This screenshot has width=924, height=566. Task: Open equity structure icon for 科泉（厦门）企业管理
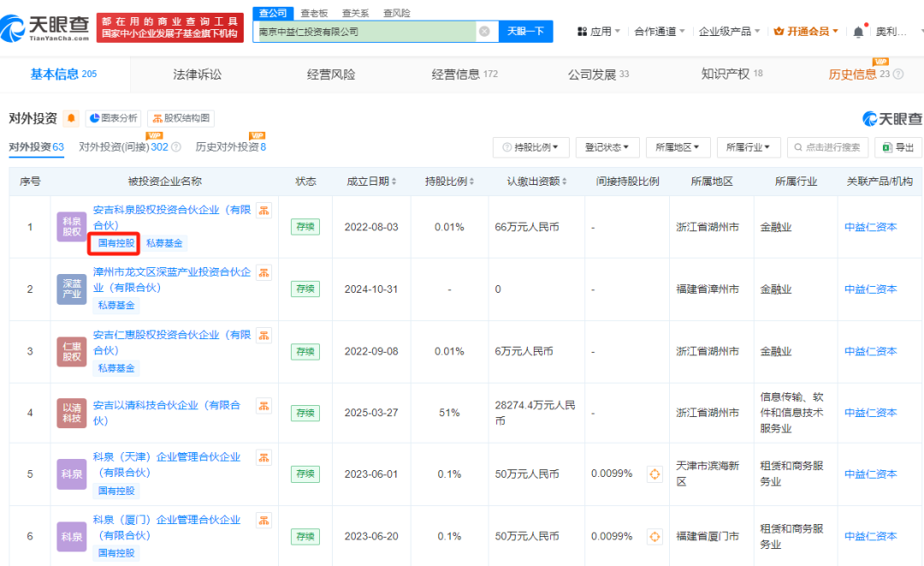[264, 520]
